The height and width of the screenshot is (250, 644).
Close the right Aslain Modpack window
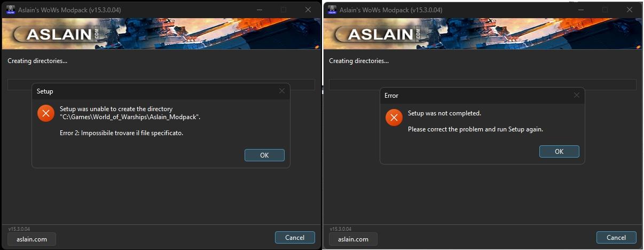pos(630,10)
